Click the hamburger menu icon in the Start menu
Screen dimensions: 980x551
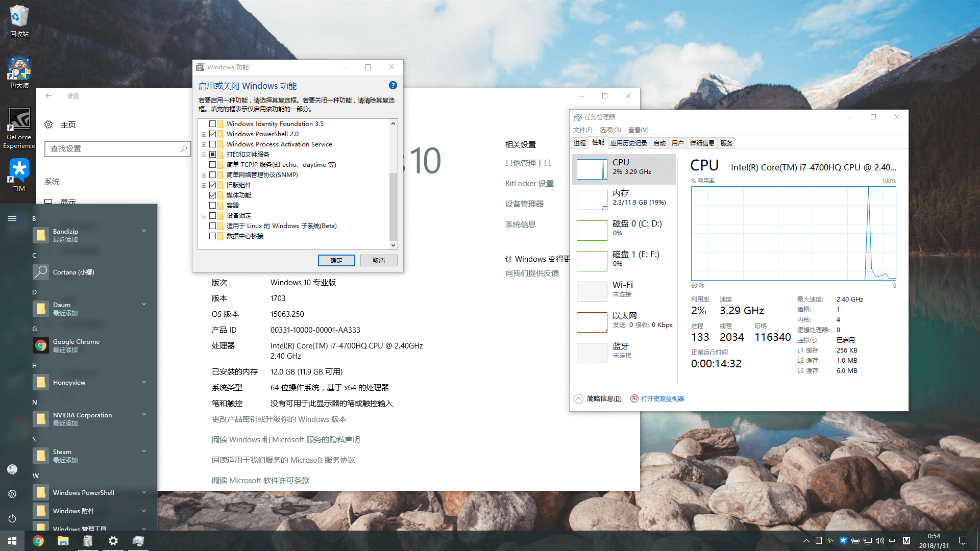[x=12, y=218]
